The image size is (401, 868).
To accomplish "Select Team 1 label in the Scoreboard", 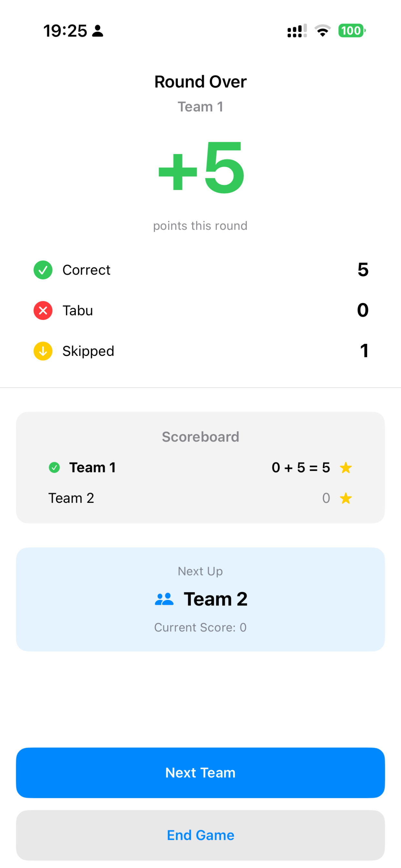I will pyautogui.click(x=92, y=467).
